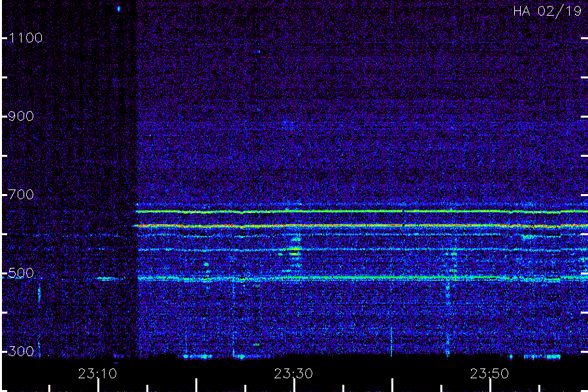Click the 300 frequency axis label
This screenshot has width=588, height=392.
21,351
